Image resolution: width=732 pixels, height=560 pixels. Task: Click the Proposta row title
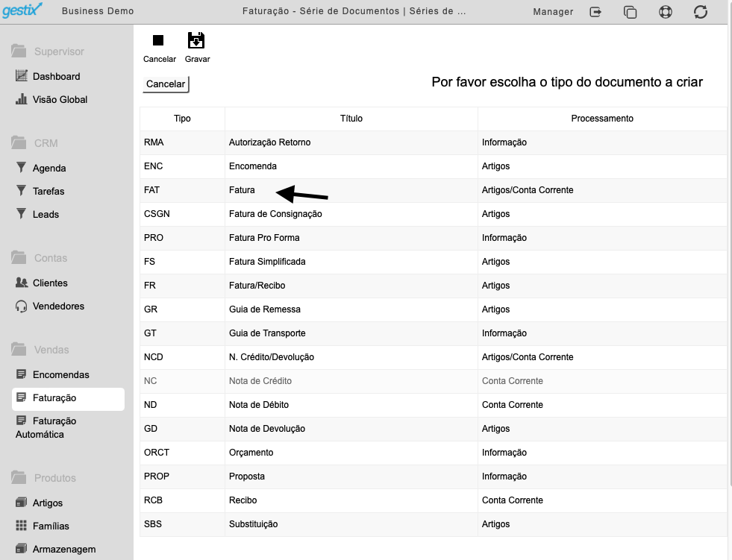click(246, 476)
